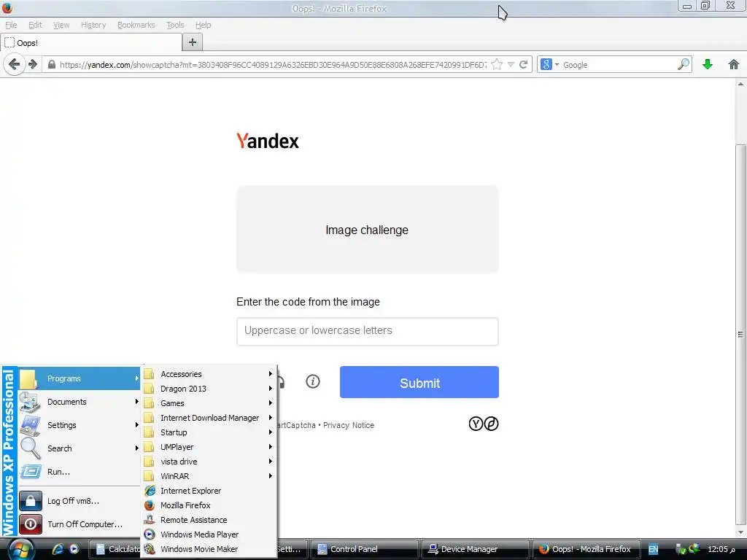Screen dimensions: 747x560
Task: Open URL history dropdown arrow
Action: (511, 64)
